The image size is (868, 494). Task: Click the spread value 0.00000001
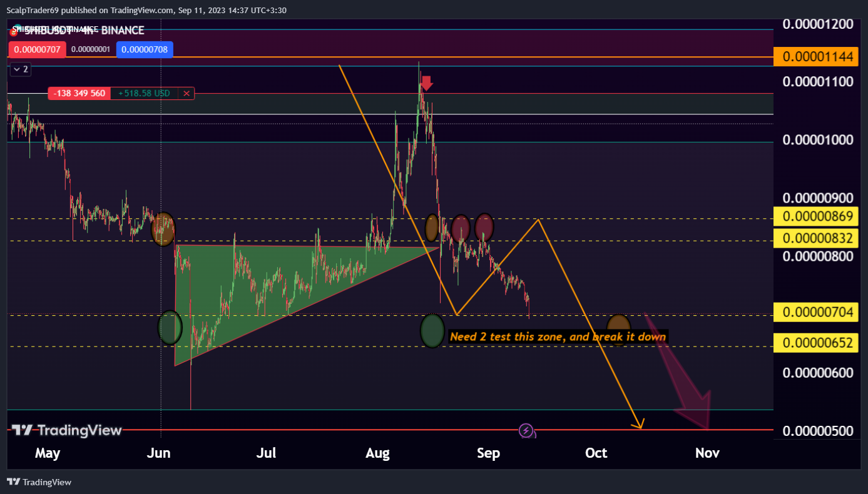point(91,49)
